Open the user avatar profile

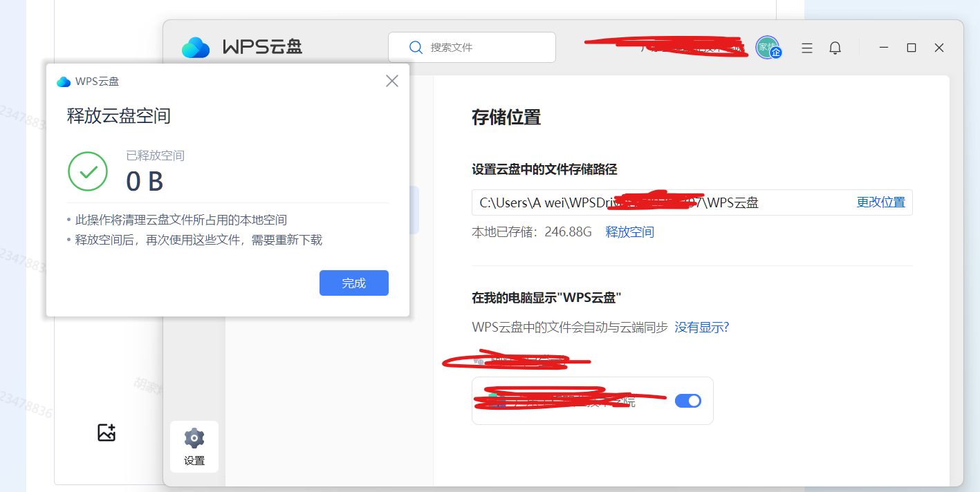pos(767,47)
